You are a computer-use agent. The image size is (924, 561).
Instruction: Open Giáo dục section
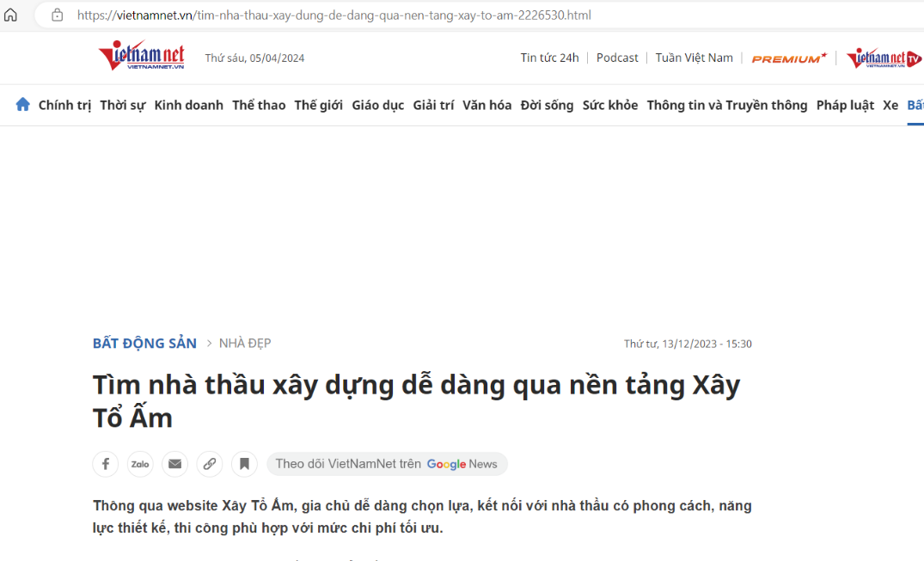pyautogui.click(x=377, y=105)
